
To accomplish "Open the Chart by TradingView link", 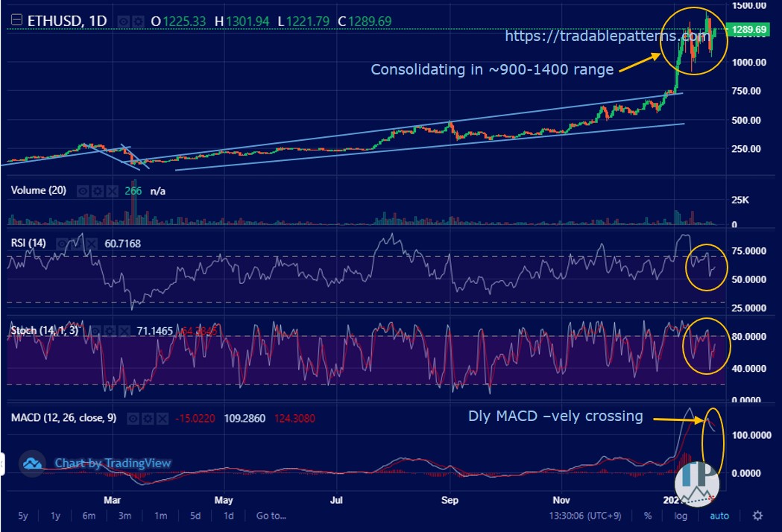I will coord(113,463).
